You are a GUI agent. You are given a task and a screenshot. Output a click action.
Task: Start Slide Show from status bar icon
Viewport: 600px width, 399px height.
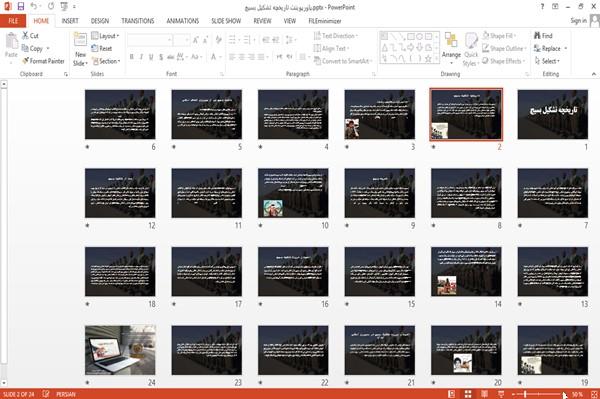(x=501, y=394)
